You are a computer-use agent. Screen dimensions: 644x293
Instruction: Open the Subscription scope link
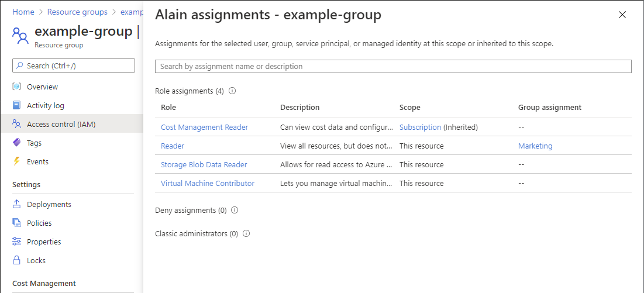tap(420, 127)
